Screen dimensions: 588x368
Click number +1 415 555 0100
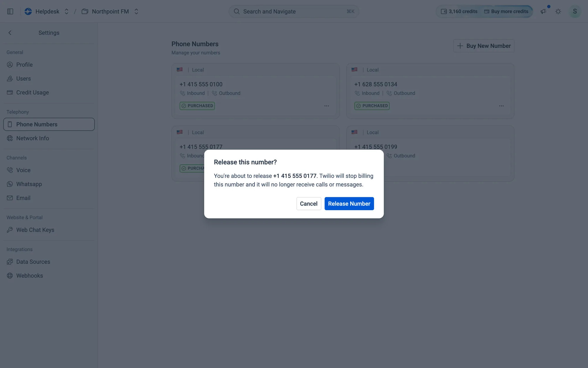pos(201,84)
